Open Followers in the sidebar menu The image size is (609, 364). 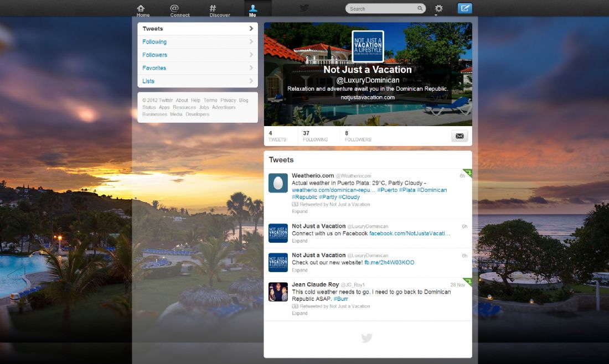coord(198,55)
